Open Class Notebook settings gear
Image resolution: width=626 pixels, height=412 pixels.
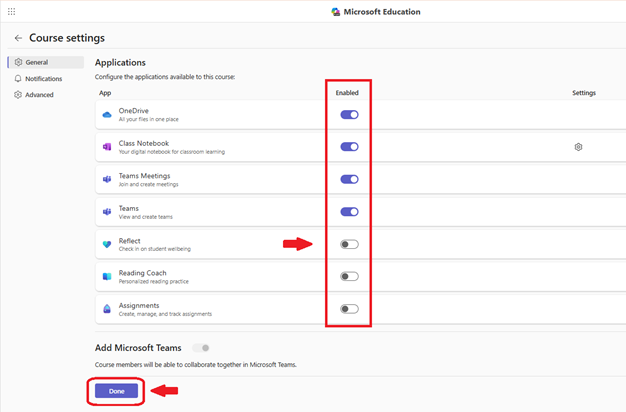(x=578, y=147)
